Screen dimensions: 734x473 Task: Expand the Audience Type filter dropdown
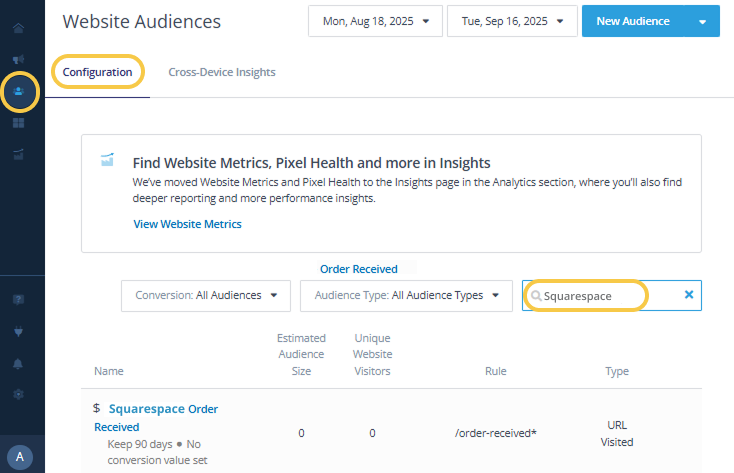click(x=405, y=296)
